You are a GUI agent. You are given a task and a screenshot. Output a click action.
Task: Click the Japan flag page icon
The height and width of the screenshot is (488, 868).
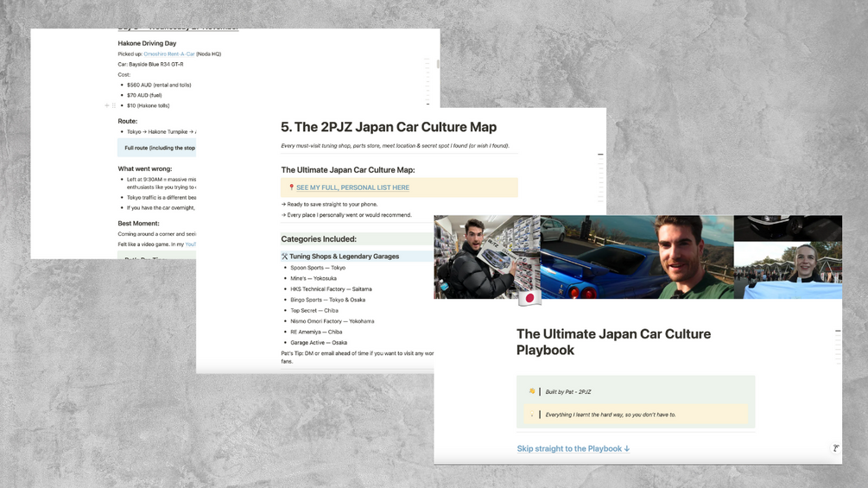(x=529, y=298)
